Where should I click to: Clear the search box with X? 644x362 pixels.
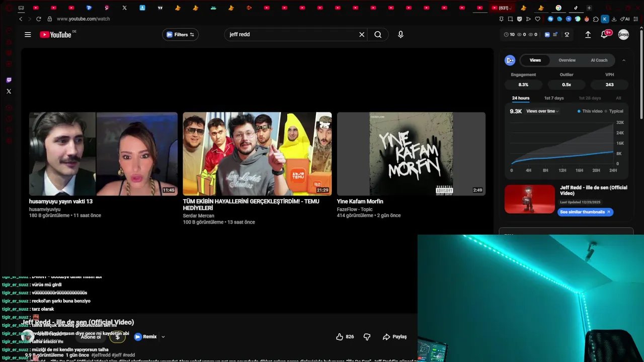(361, 35)
